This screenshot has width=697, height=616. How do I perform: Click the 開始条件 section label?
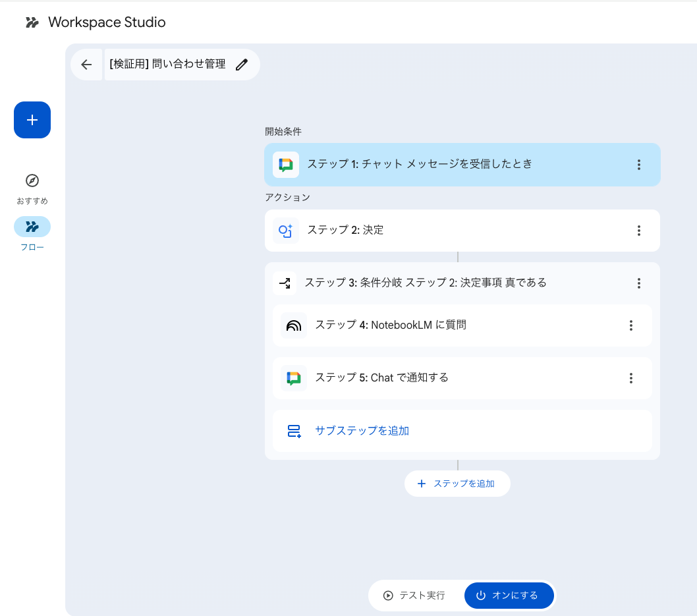283,132
